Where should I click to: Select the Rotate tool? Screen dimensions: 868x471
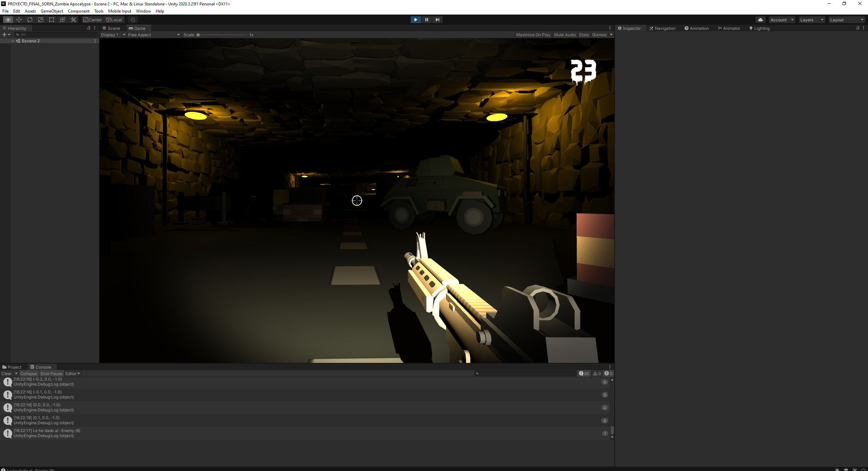(30, 20)
